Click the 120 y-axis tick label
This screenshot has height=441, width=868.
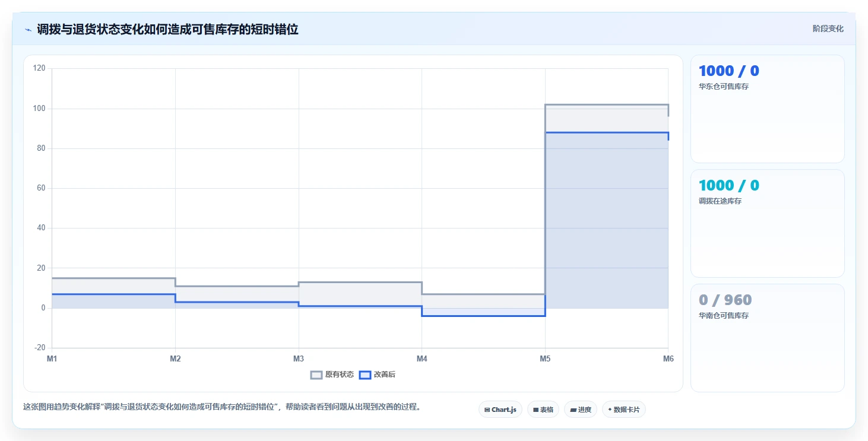[39, 68]
